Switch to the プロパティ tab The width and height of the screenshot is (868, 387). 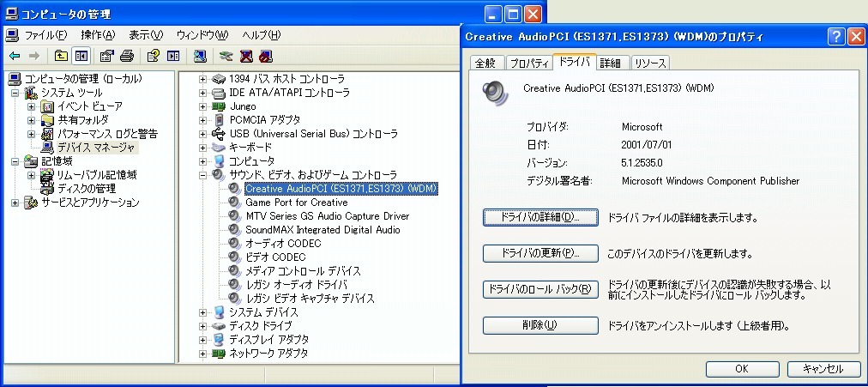(x=528, y=63)
